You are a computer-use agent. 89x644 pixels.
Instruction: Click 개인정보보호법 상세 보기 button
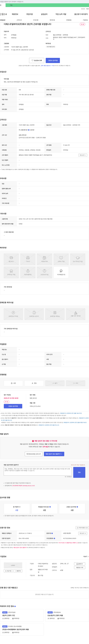click(34, 454)
